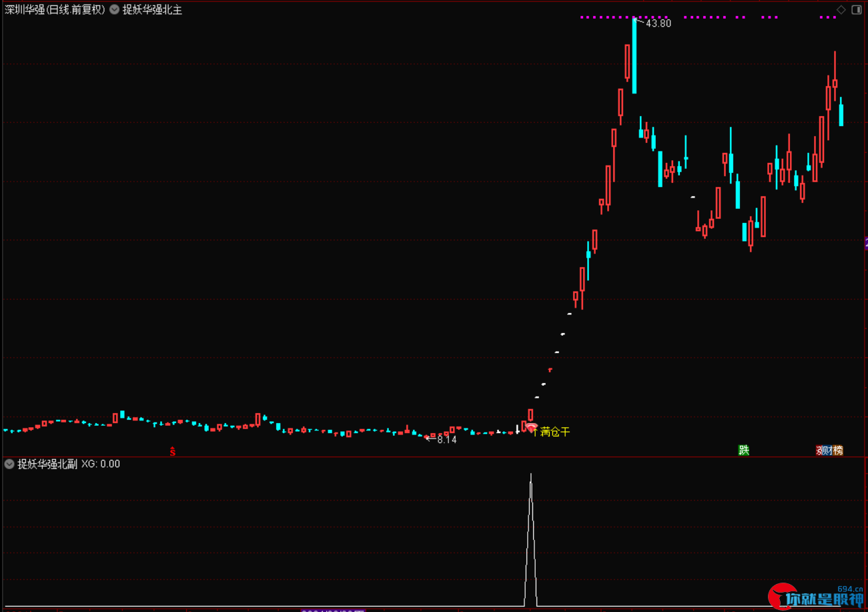Click the 榜 tag marker
This screenshot has height=612, width=868.
point(838,450)
